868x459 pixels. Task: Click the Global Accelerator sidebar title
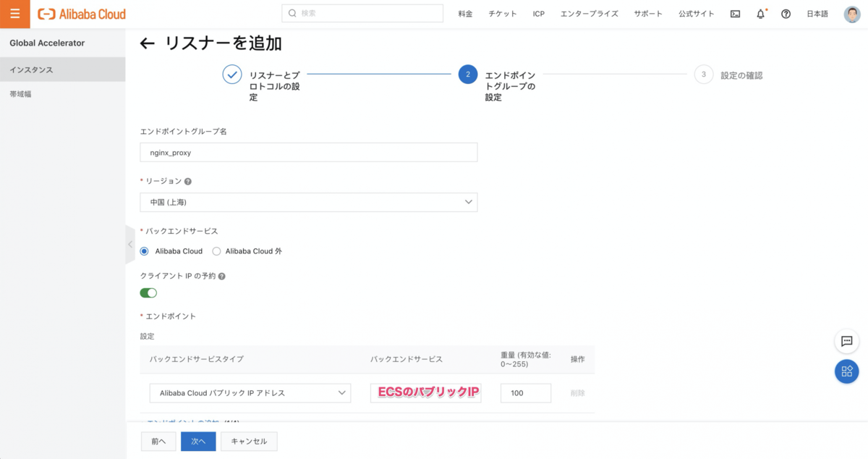click(x=47, y=43)
